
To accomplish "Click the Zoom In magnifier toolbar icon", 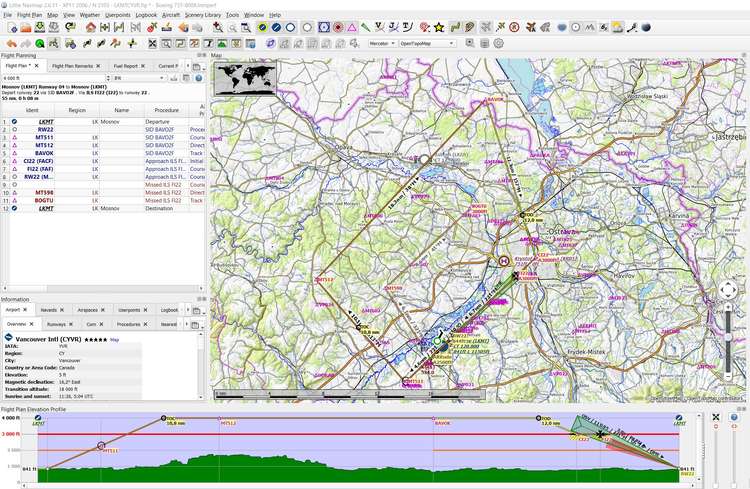I will [x=218, y=28].
